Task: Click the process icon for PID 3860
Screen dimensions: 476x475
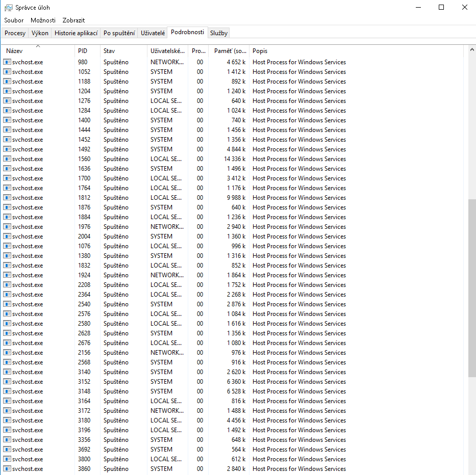Action: click(7, 469)
